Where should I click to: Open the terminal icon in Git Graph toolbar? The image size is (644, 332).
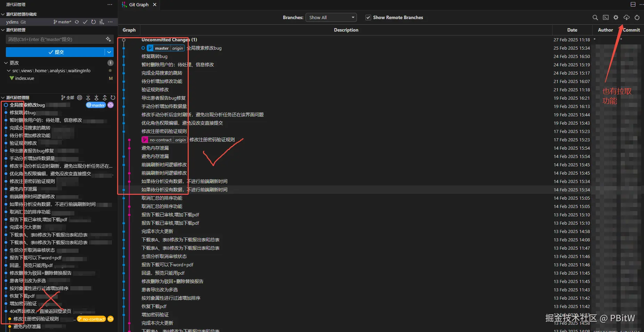[605, 17]
